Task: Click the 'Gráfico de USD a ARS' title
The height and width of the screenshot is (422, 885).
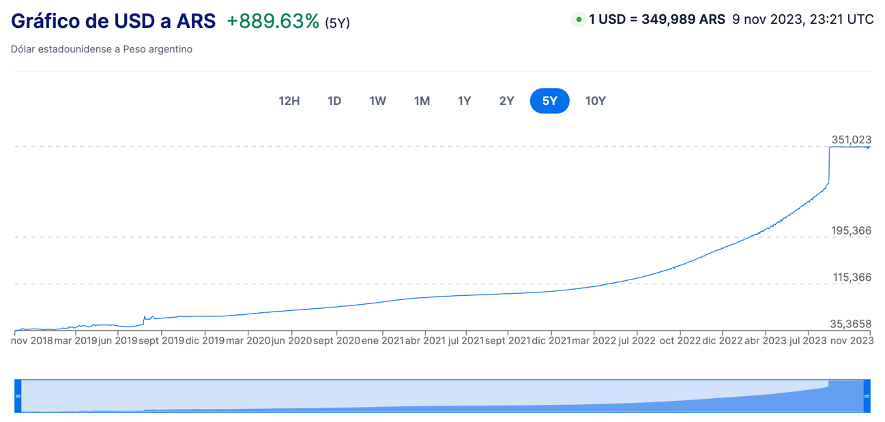Action: tap(114, 21)
